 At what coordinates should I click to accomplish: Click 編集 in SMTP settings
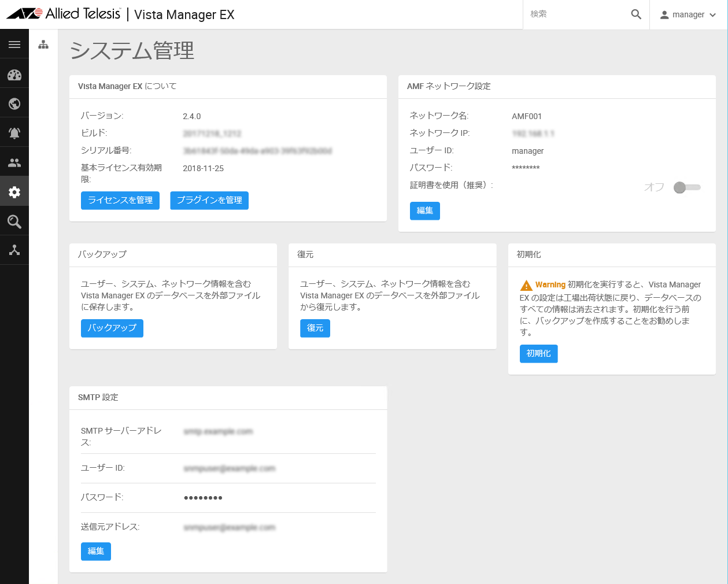pyautogui.click(x=96, y=551)
